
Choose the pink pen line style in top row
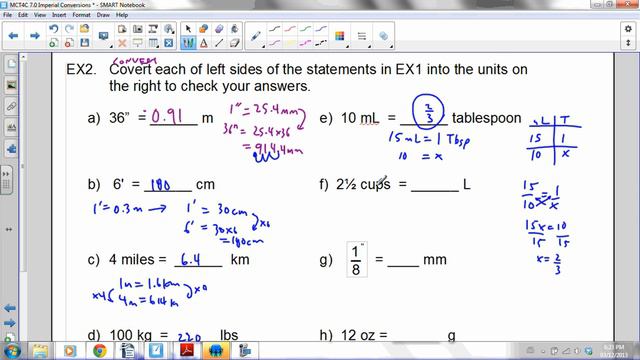click(290, 29)
